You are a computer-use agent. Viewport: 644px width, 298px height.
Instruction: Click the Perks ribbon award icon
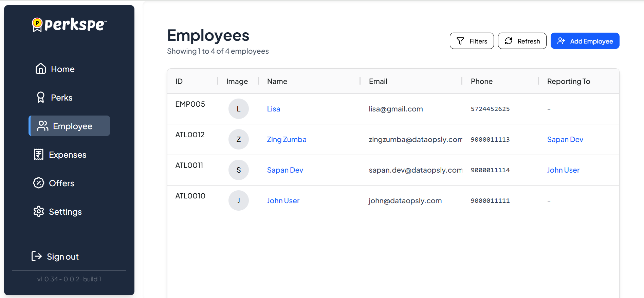[41, 98]
